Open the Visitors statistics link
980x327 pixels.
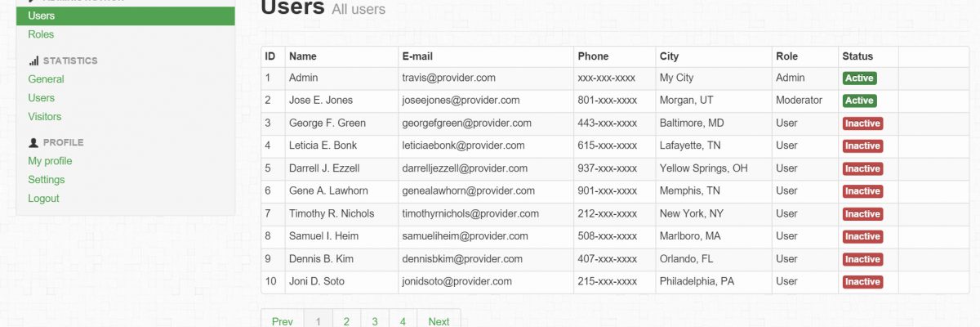[x=45, y=117]
